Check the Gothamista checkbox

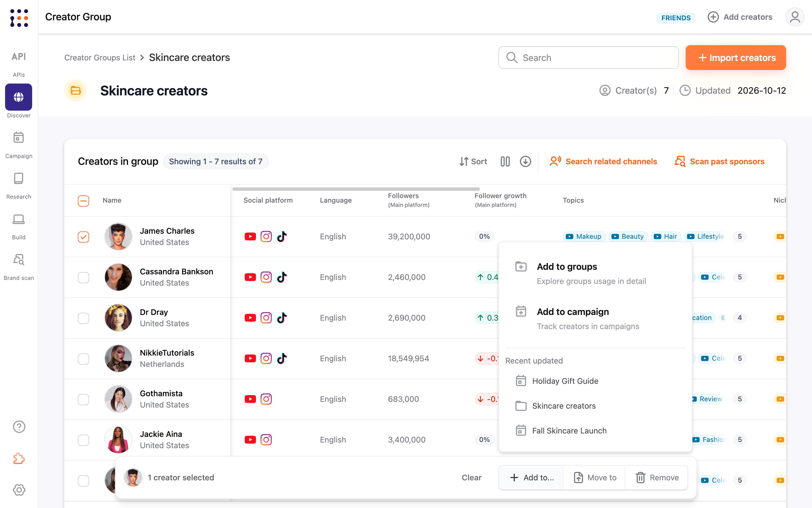tap(83, 399)
